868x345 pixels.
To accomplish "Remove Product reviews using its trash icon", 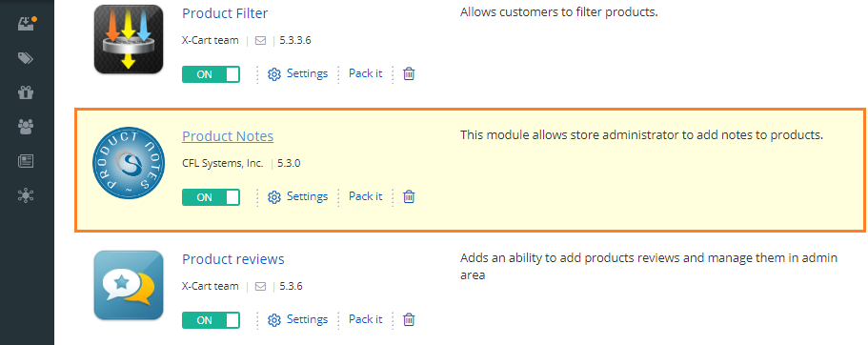I will pos(409,319).
